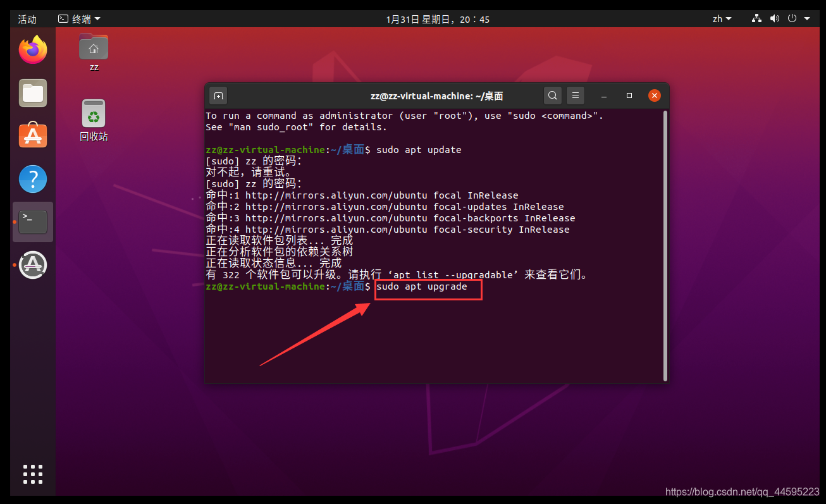Click the '正在读取软件包列表... 完成' line

tap(280, 241)
